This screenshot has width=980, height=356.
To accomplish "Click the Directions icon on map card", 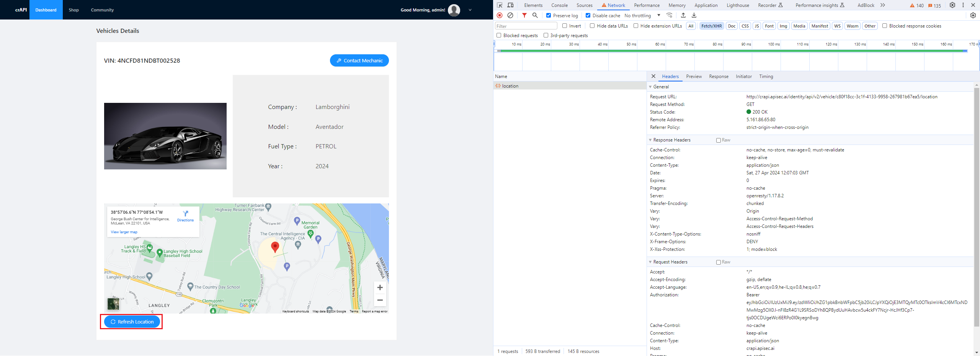I will click(x=186, y=214).
